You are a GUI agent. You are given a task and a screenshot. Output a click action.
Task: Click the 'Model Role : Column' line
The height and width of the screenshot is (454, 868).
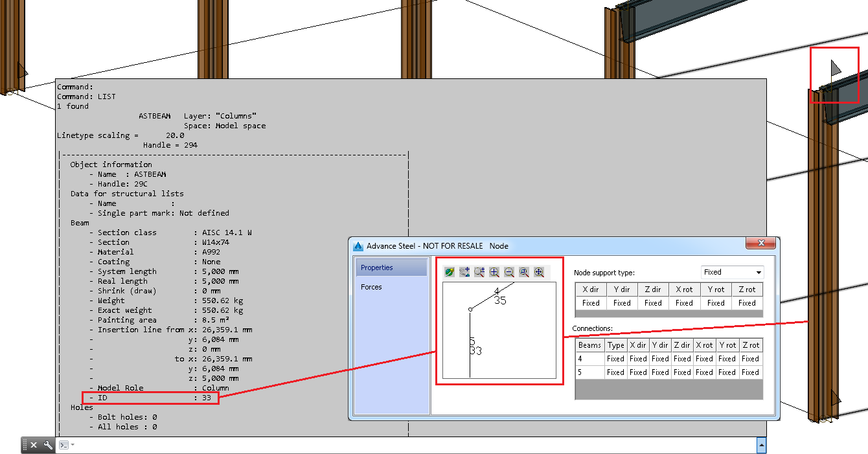coord(159,388)
